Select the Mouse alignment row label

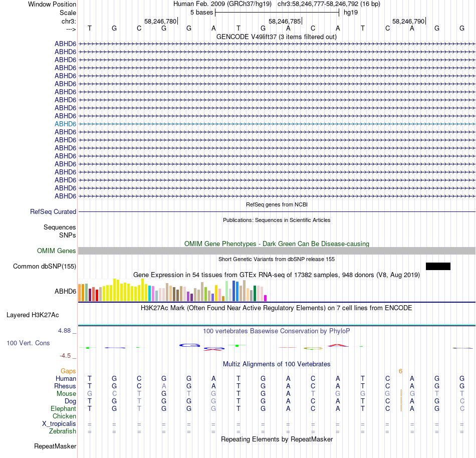(66, 394)
